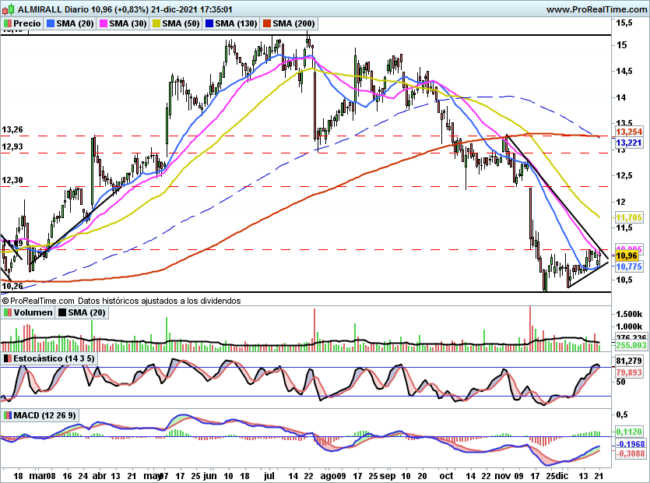
Task: Click the 79,893 stochastic signal value
Action: 628,373
